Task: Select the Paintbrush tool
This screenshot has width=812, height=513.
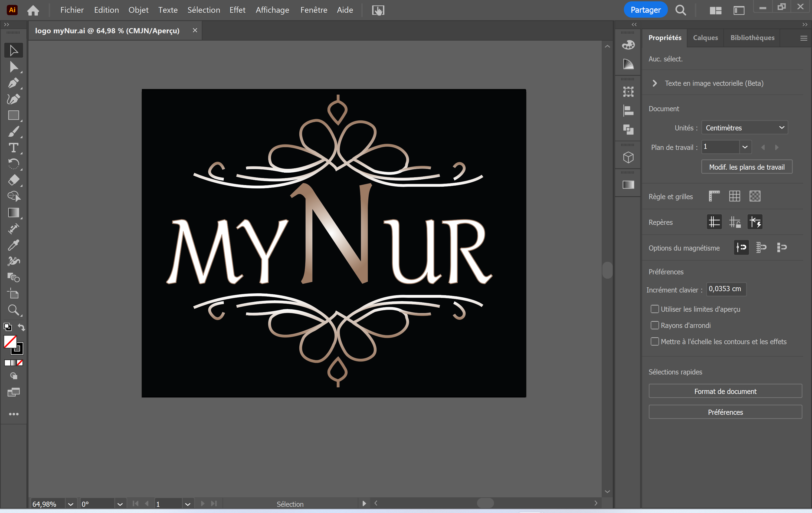Action: point(14,131)
